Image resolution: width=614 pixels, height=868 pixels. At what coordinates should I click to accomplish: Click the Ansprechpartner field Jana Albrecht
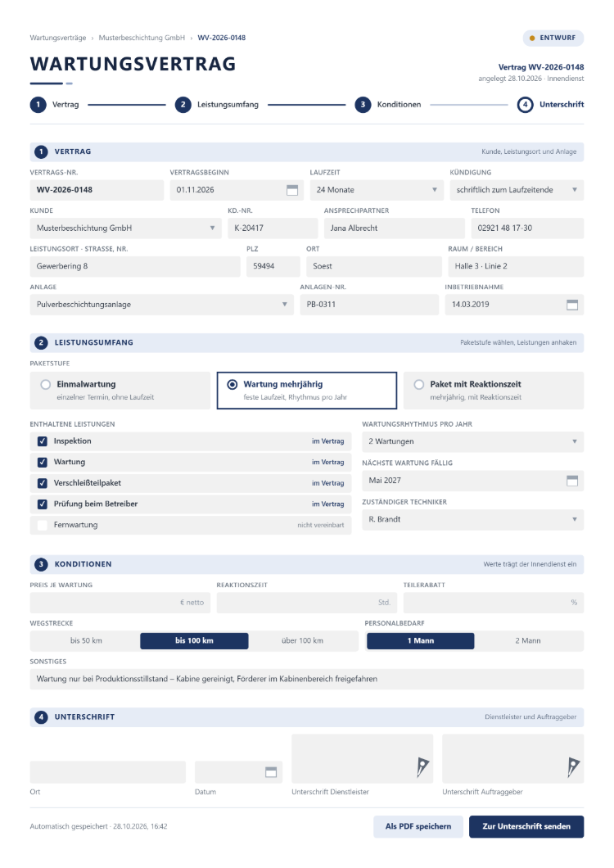pos(395,228)
